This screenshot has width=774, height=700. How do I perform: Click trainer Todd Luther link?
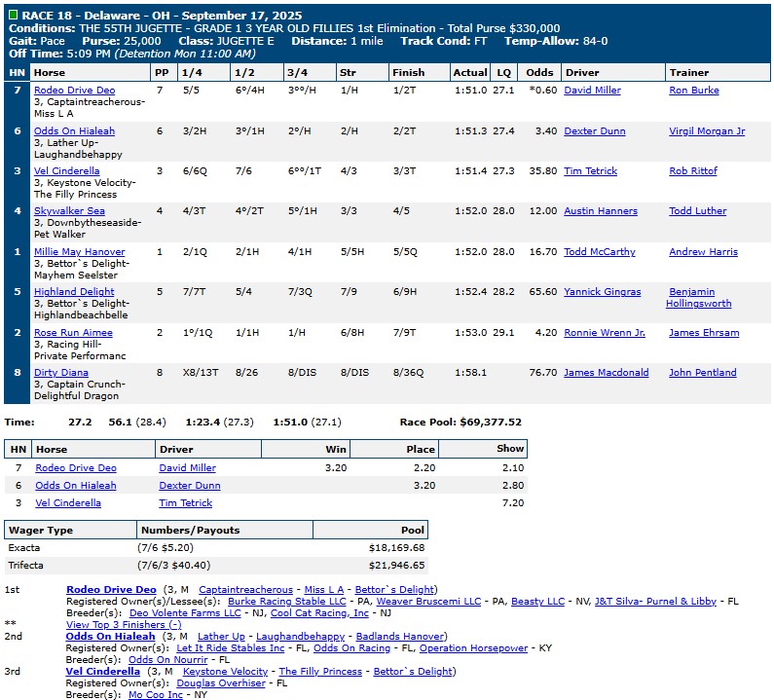pyautogui.click(x=697, y=211)
